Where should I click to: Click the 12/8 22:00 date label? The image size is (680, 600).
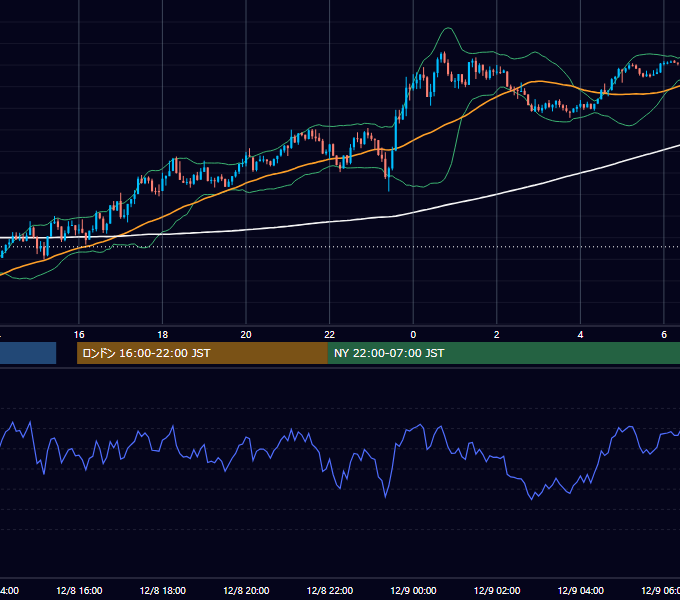point(330,591)
